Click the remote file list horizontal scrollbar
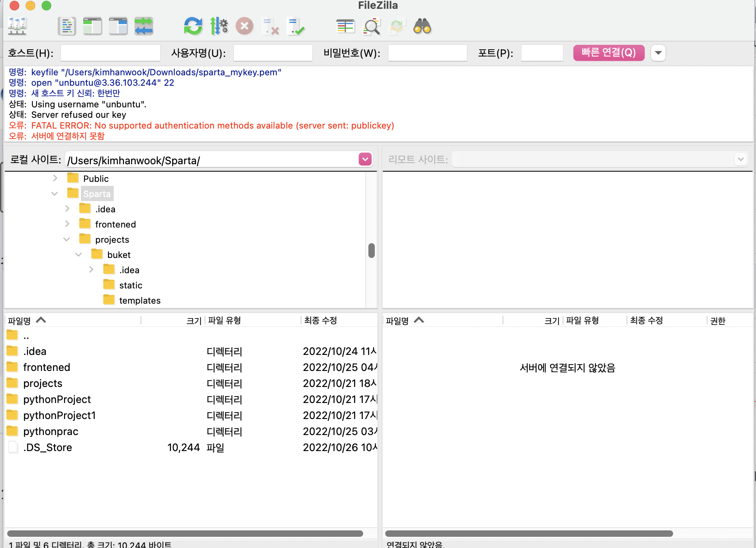756x548 pixels. (x=529, y=534)
